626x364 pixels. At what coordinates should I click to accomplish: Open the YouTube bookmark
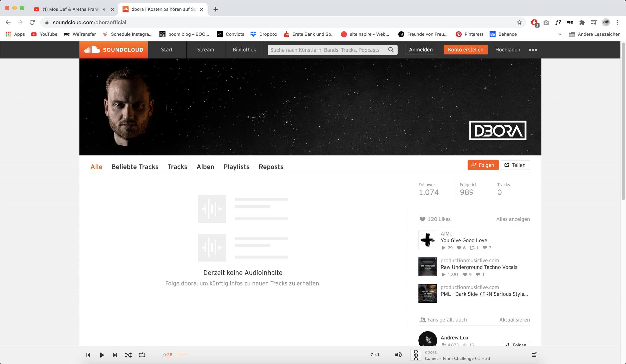pyautogui.click(x=45, y=34)
